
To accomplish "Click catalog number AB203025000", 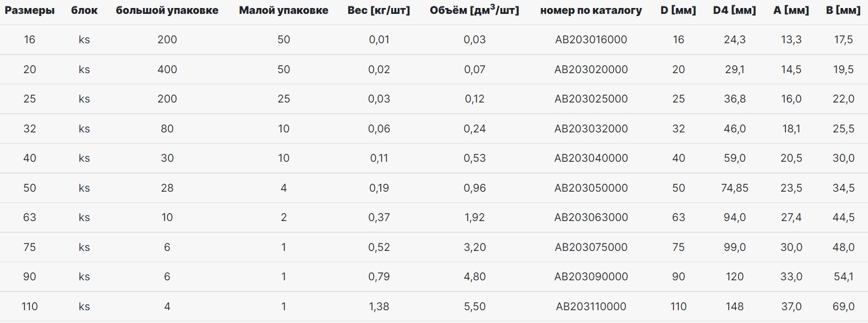I will 591,99.
